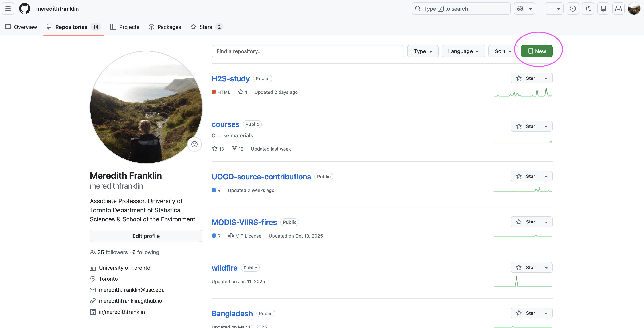Open Meredith's LinkedIn via the LinkedIn icon

[93, 312]
